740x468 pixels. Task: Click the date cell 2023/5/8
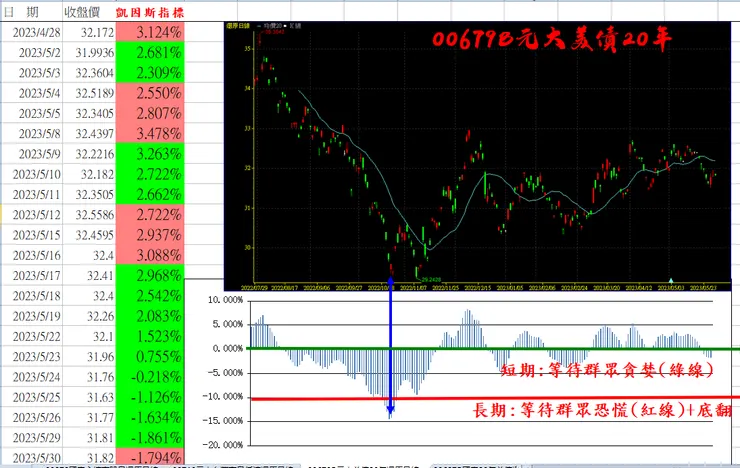[32, 134]
